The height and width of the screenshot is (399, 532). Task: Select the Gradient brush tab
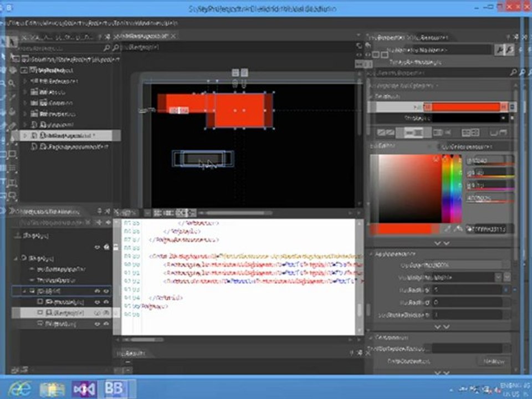(x=442, y=132)
